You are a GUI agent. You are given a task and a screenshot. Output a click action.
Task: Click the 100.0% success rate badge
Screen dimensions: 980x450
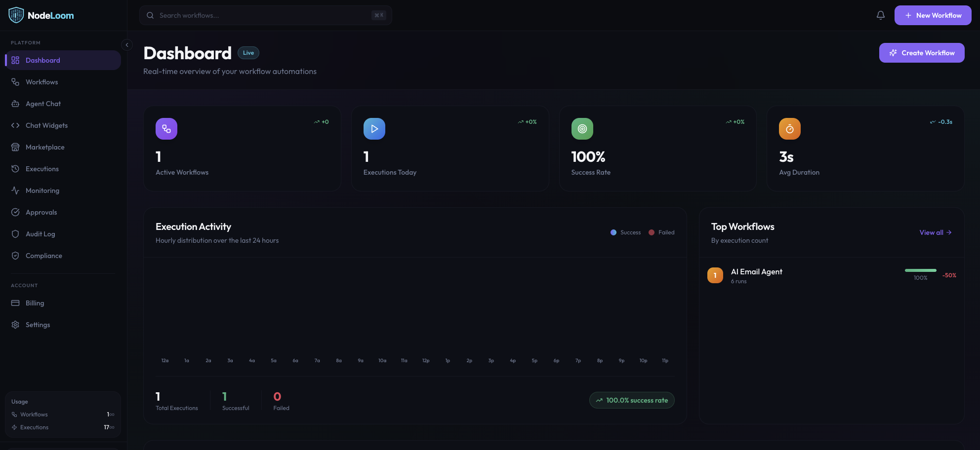point(632,400)
